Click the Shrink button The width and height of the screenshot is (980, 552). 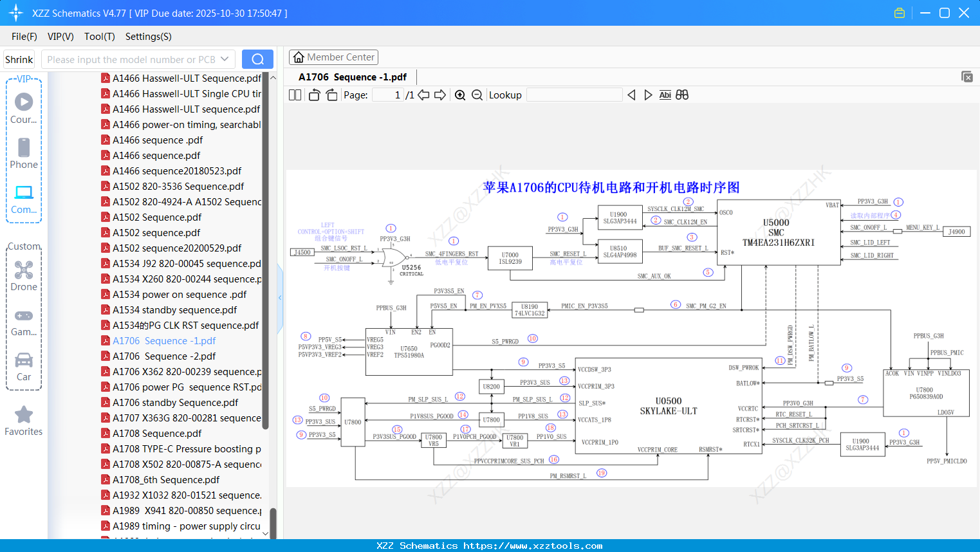click(19, 59)
